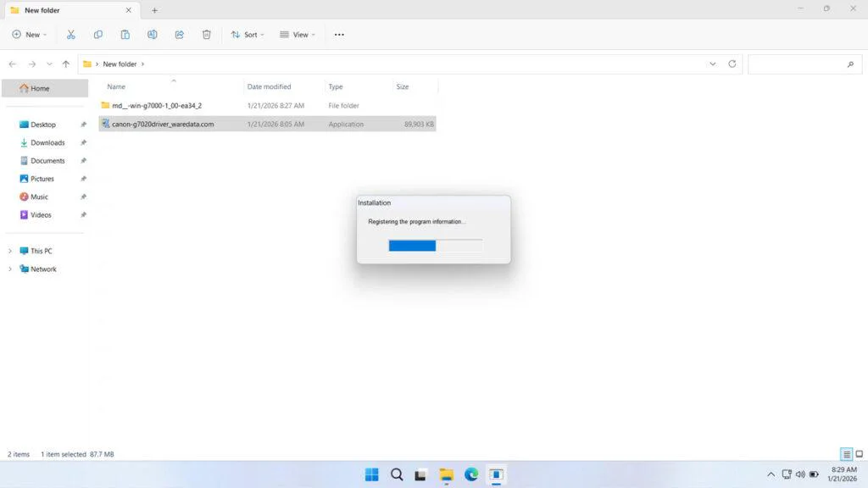Click the Name column header

[x=115, y=86]
